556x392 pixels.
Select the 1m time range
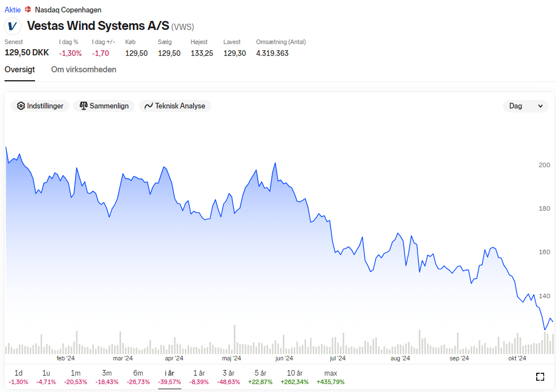click(76, 377)
